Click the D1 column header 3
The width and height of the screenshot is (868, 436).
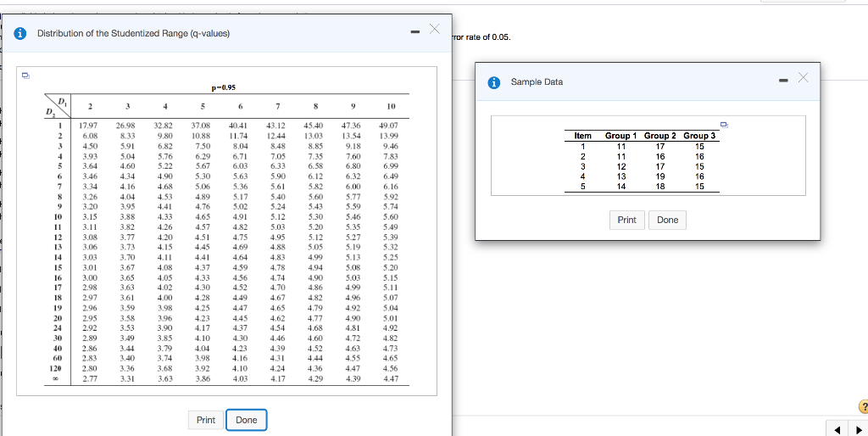click(127, 106)
